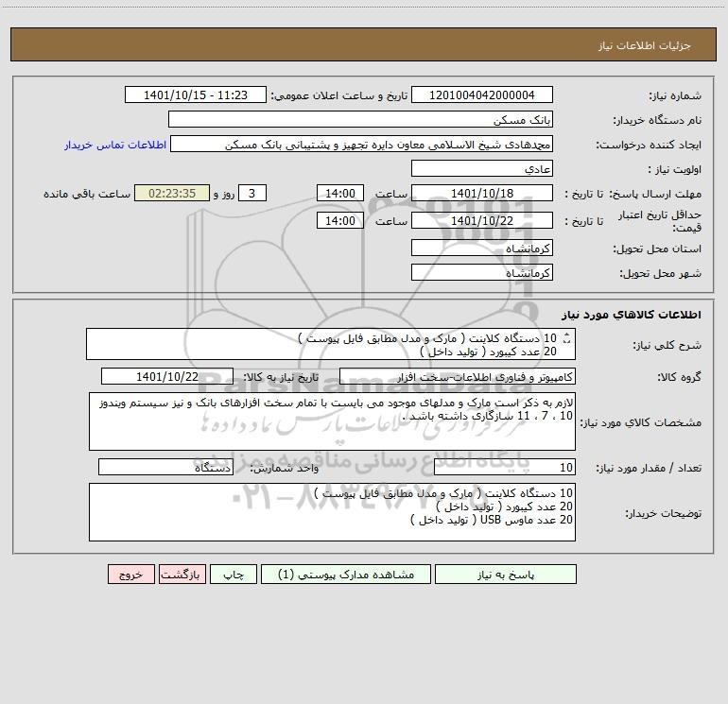Click label توضیحات خریدار
This screenshot has width=728, height=704.
tap(663, 513)
